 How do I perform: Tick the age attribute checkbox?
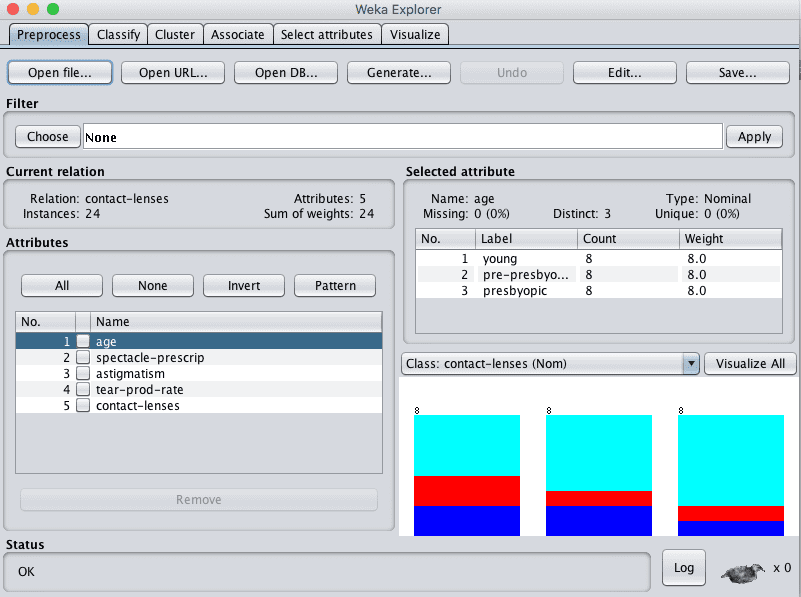pyautogui.click(x=83, y=341)
